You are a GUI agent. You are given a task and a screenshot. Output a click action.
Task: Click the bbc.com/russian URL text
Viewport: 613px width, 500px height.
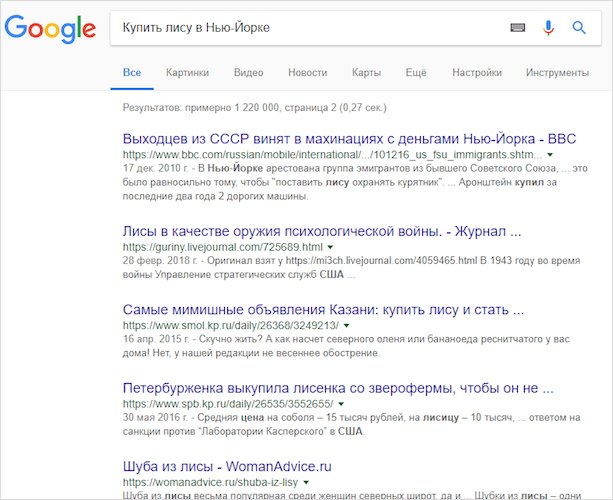coord(333,155)
